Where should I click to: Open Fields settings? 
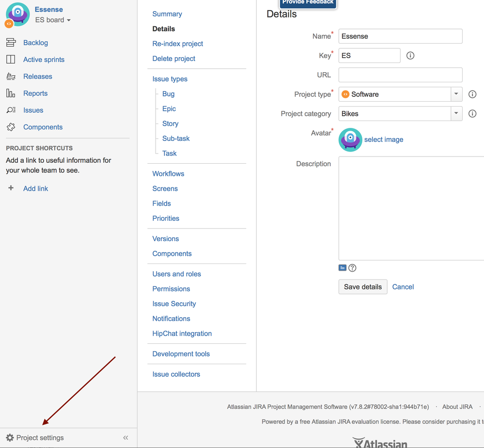pyautogui.click(x=161, y=203)
